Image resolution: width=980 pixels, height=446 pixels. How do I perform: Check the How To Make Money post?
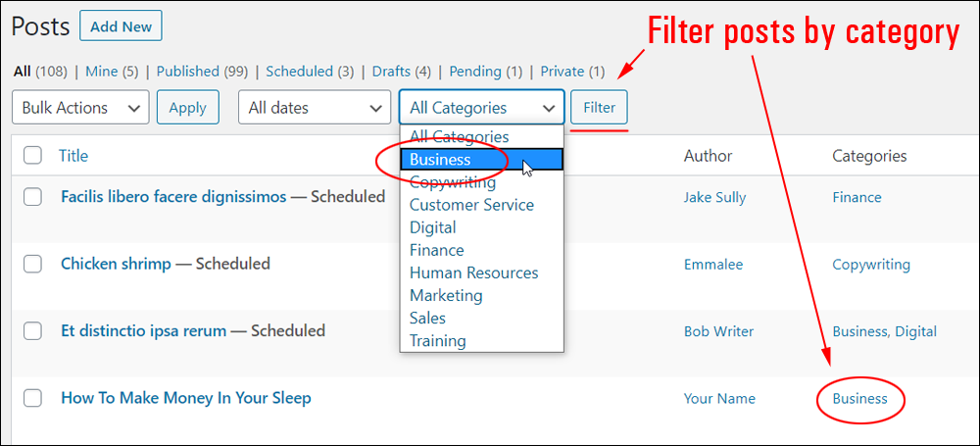32,398
